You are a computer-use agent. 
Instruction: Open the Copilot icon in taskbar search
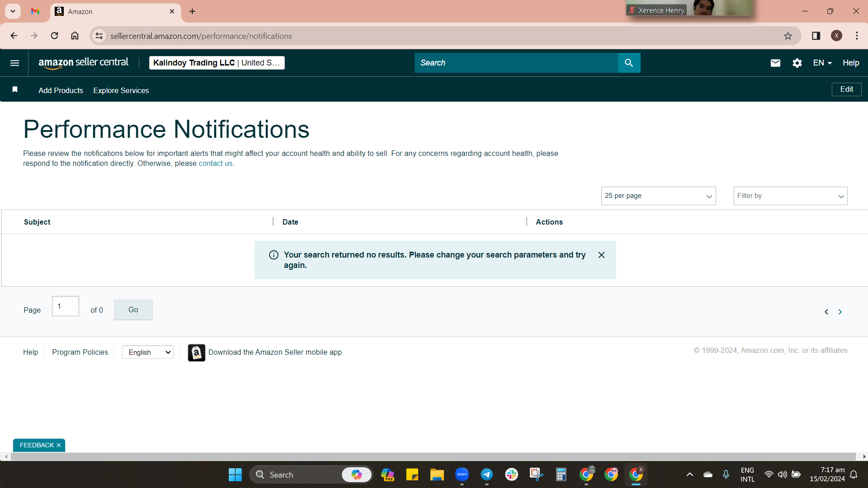tap(357, 474)
